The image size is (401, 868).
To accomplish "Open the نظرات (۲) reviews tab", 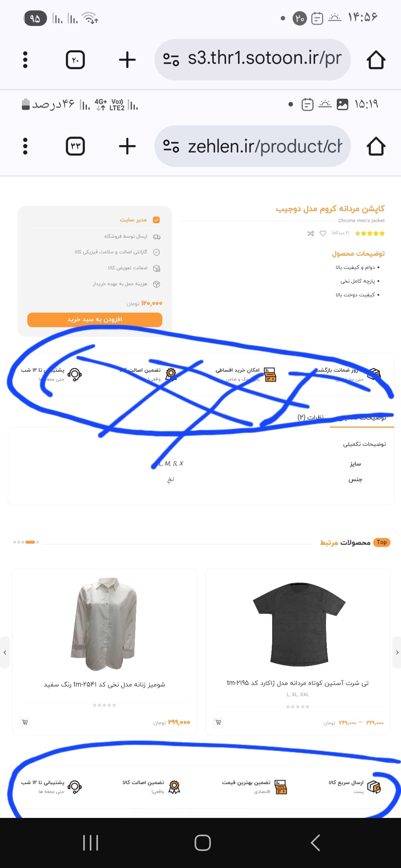I will click(310, 417).
